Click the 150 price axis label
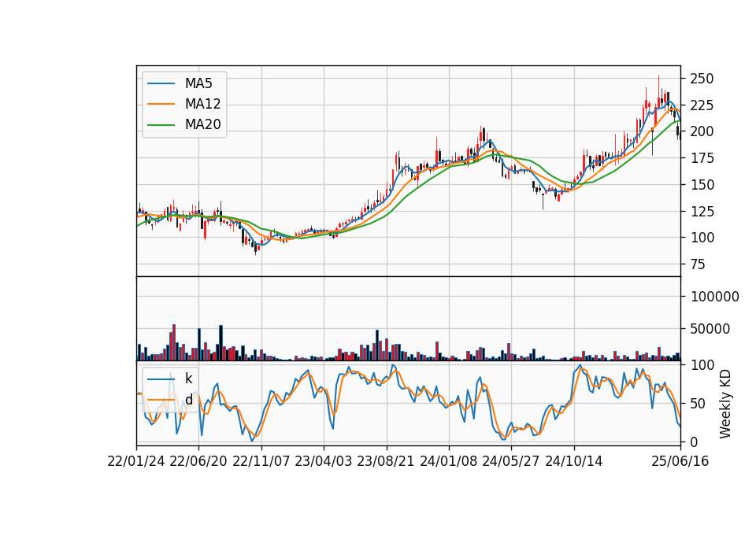This screenshot has width=756, height=543. (702, 184)
